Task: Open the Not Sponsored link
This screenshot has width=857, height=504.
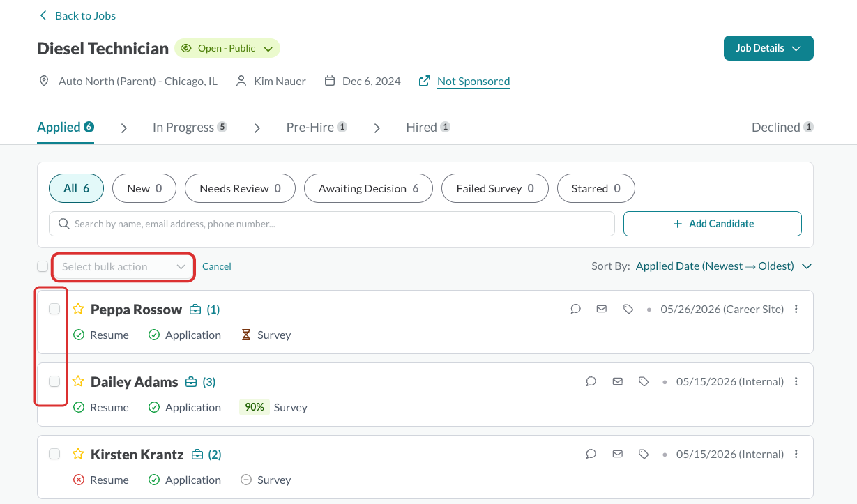Action: click(473, 82)
